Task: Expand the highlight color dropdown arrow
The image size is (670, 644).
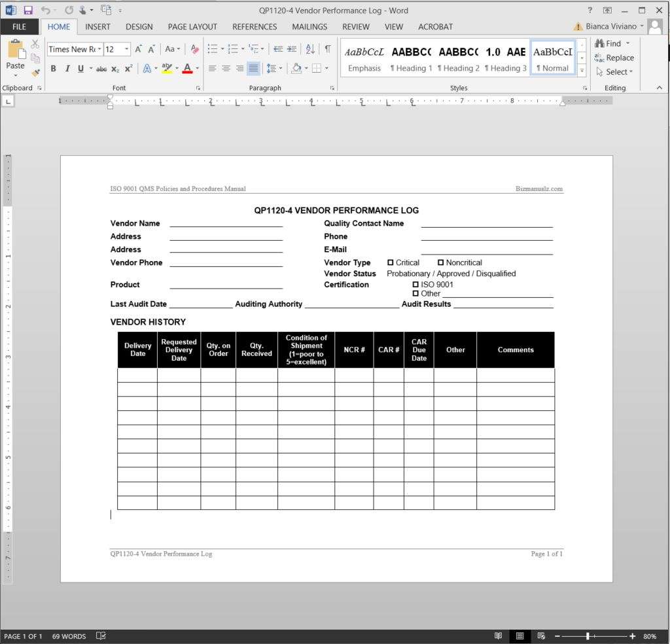Action: tap(177, 68)
